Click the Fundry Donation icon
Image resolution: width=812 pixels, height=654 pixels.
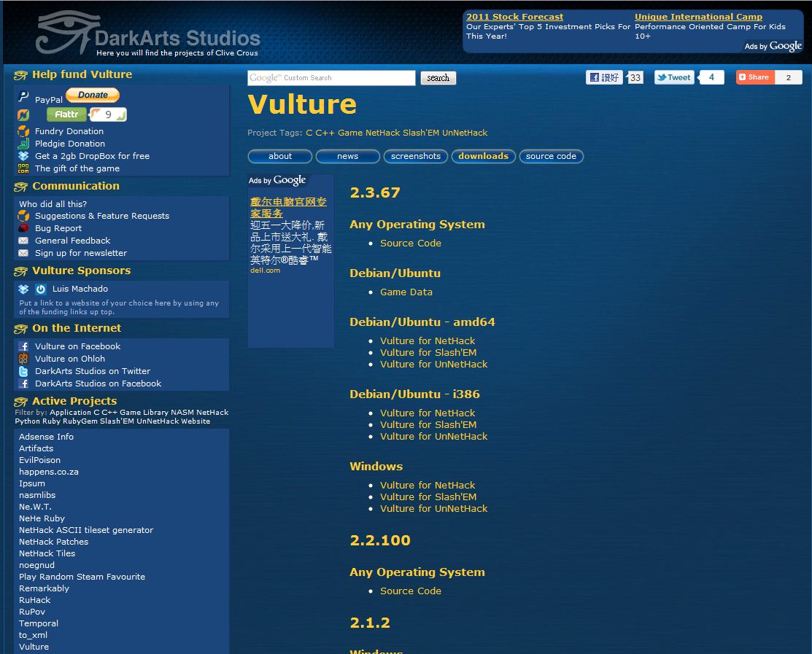tap(23, 131)
